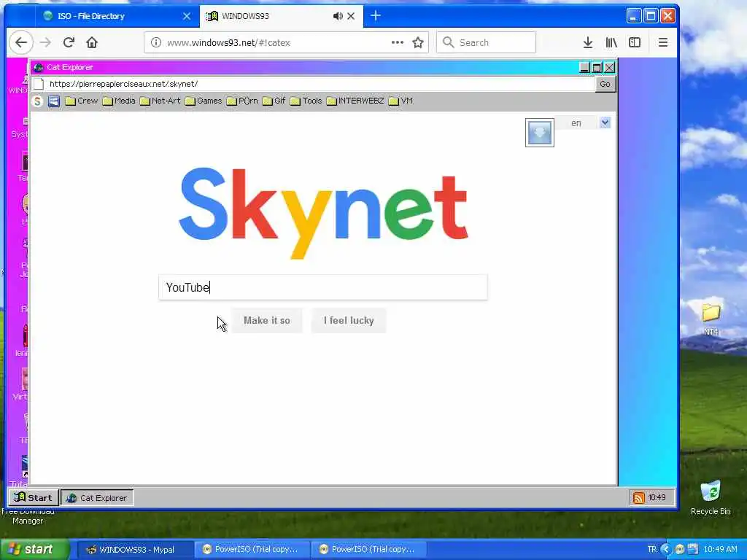Open the Downloads arrow icon

point(588,42)
